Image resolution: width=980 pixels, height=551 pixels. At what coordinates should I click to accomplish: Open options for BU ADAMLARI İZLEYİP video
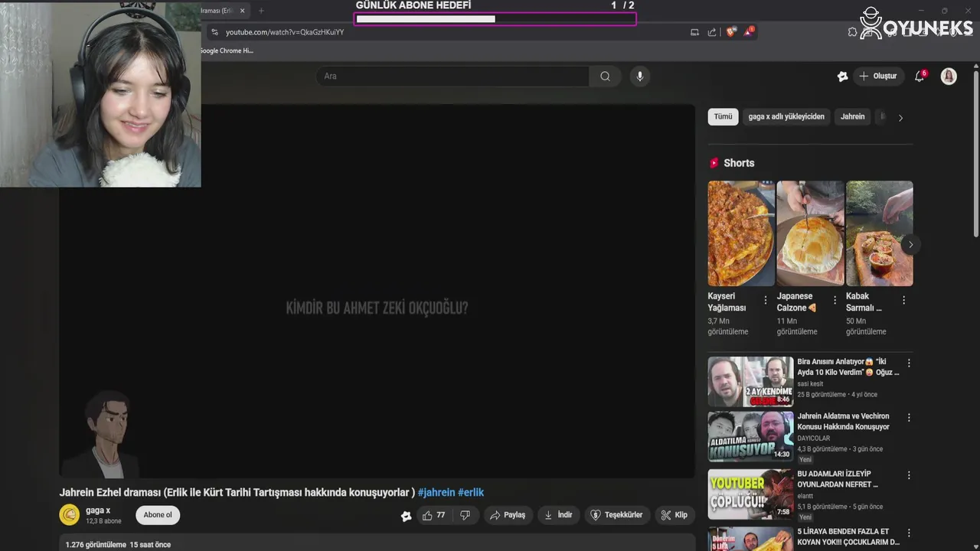[x=909, y=475]
